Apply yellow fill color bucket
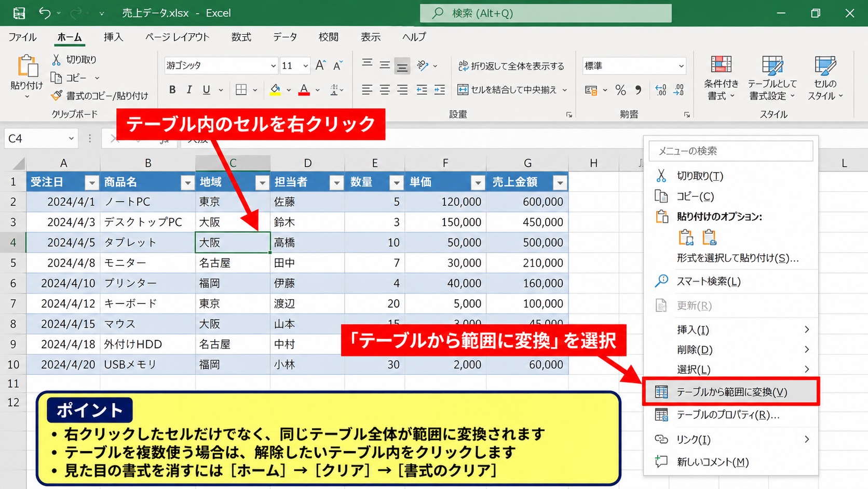The height and width of the screenshot is (489, 868). tap(276, 90)
